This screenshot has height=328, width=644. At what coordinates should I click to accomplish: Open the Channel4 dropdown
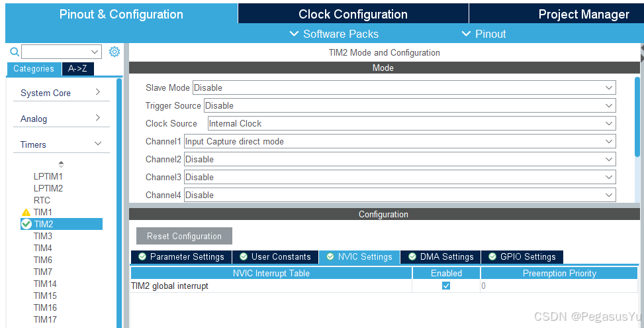coord(400,195)
